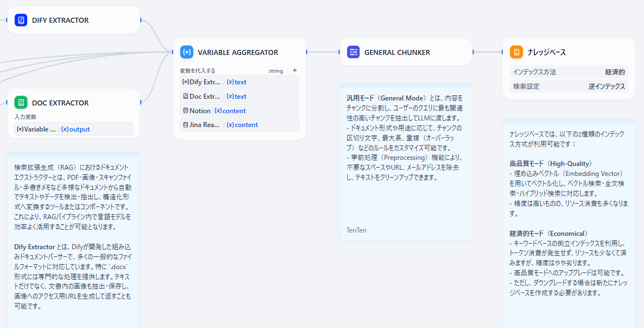The height and width of the screenshot is (328, 644).
Task: Click the output handle of GENERAL CHUNKER
Action: tap(473, 52)
